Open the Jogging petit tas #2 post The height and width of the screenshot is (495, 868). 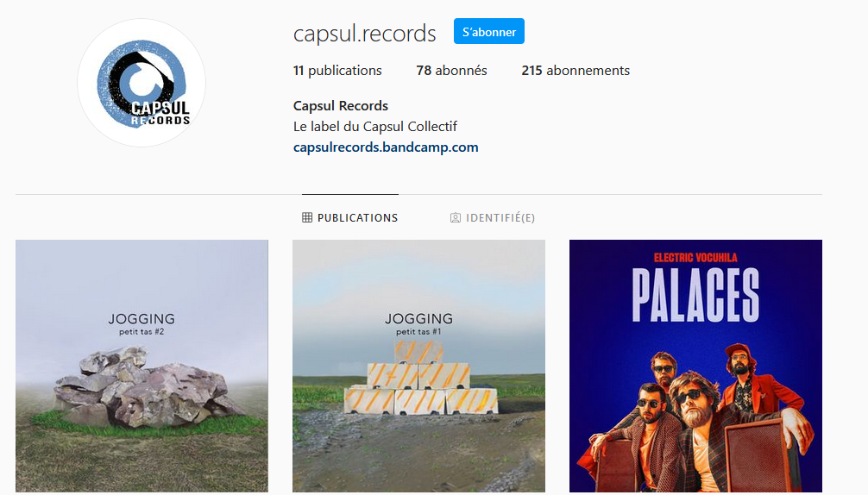142,366
